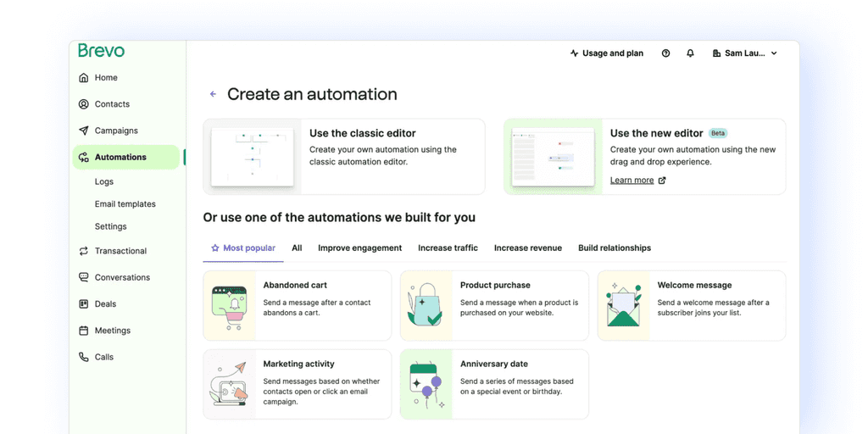Switch to the Improve engagement tab
Image resolution: width=868 pixels, height=434 pixels.
point(359,248)
